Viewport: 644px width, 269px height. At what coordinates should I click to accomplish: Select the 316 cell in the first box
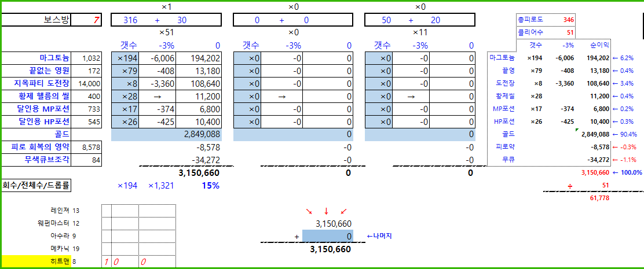tap(131, 20)
